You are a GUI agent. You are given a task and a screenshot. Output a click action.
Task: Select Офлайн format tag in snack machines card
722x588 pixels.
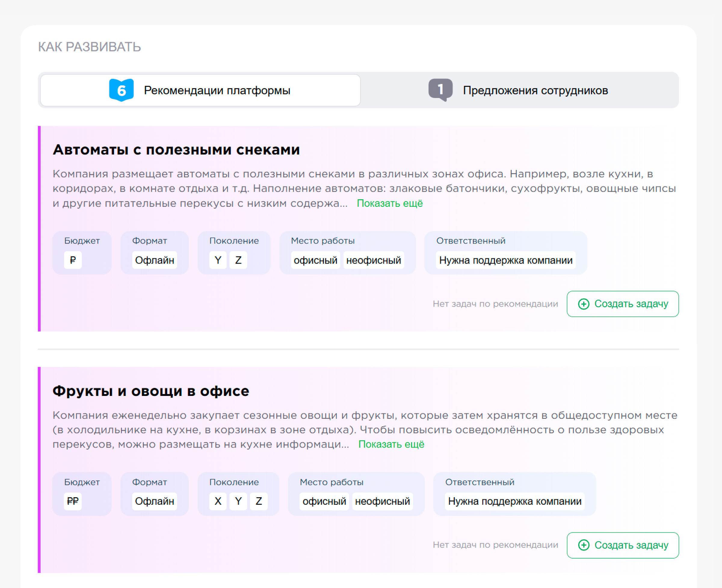(x=155, y=260)
